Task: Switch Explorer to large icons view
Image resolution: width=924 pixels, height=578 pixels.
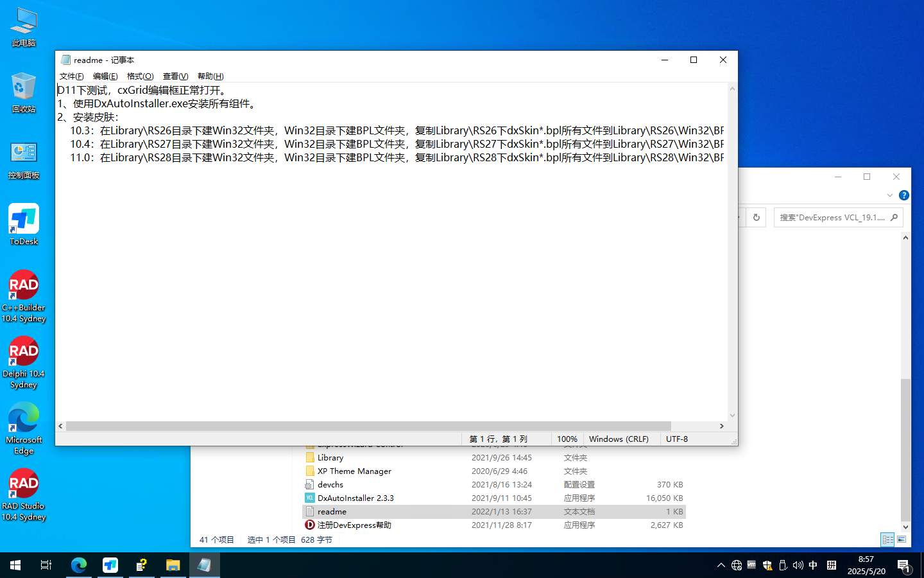Action: (902, 540)
